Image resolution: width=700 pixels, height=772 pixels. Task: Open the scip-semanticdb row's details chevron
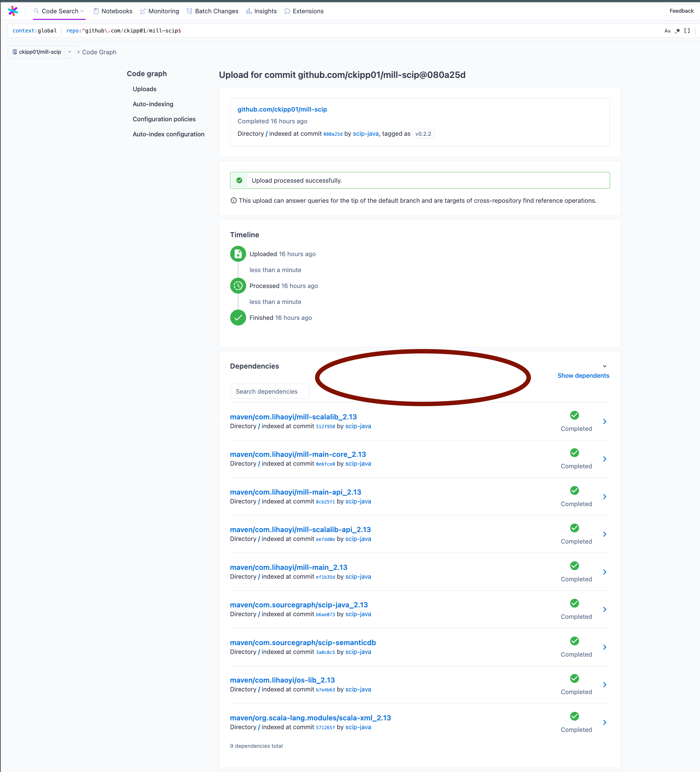coord(604,647)
